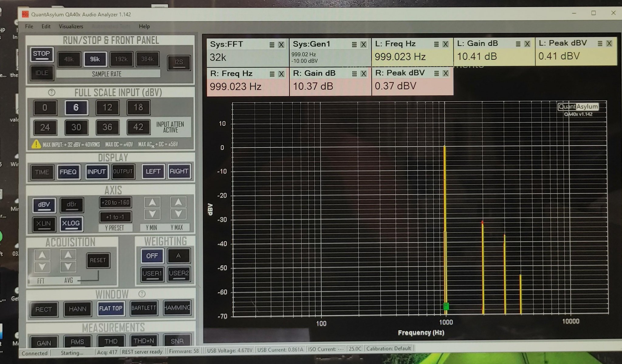The height and width of the screenshot is (364, 622).
Task: Close the L: Peak dBV tile
Action: coord(609,44)
